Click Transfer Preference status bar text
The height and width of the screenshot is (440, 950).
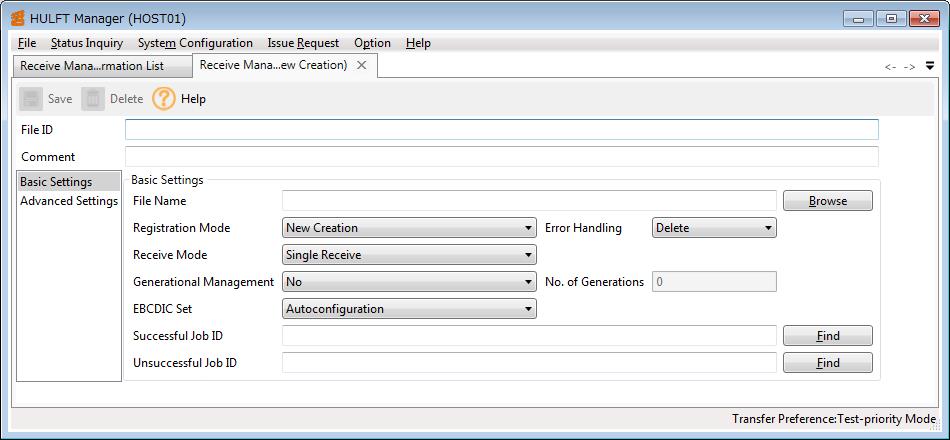[x=834, y=419]
